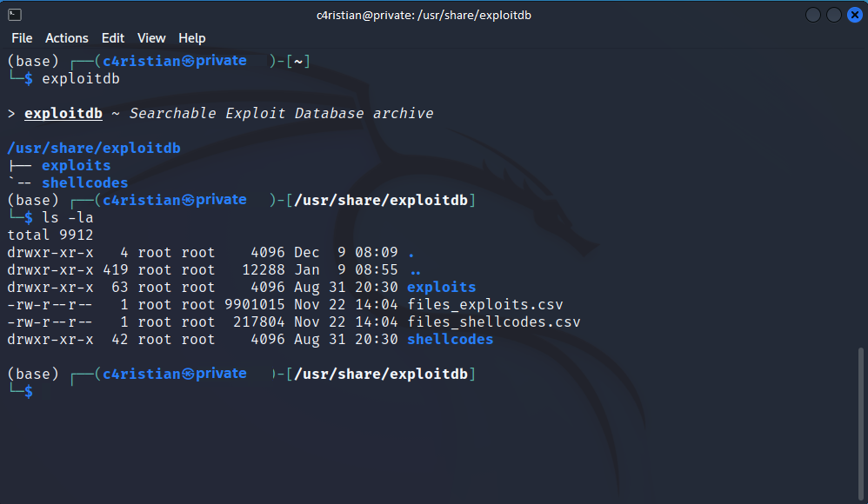
Task: Open the Help menu
Action: pos(192,38)
